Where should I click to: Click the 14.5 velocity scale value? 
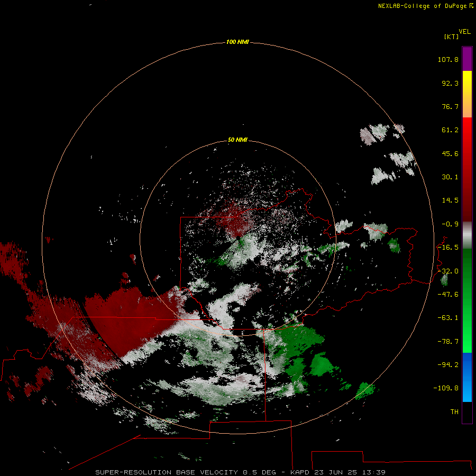click(x=450, y=200)
